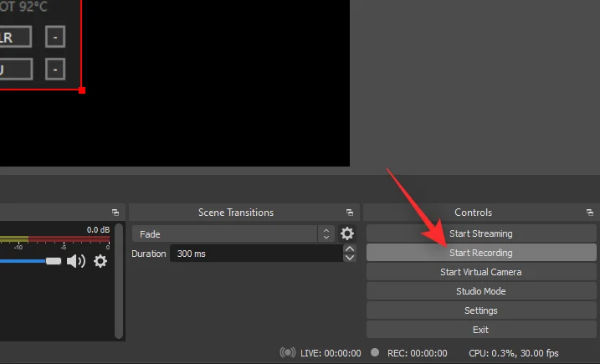The image size is (600, 364).
Task: Toggle Start Virtual Camera
Action: (480, 272)
